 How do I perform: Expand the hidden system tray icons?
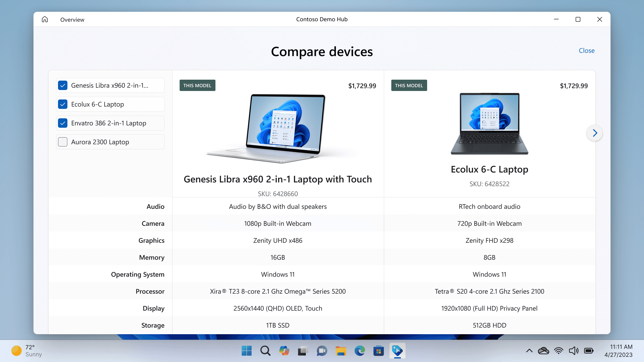pyautogui.click(x=529, y=350)
